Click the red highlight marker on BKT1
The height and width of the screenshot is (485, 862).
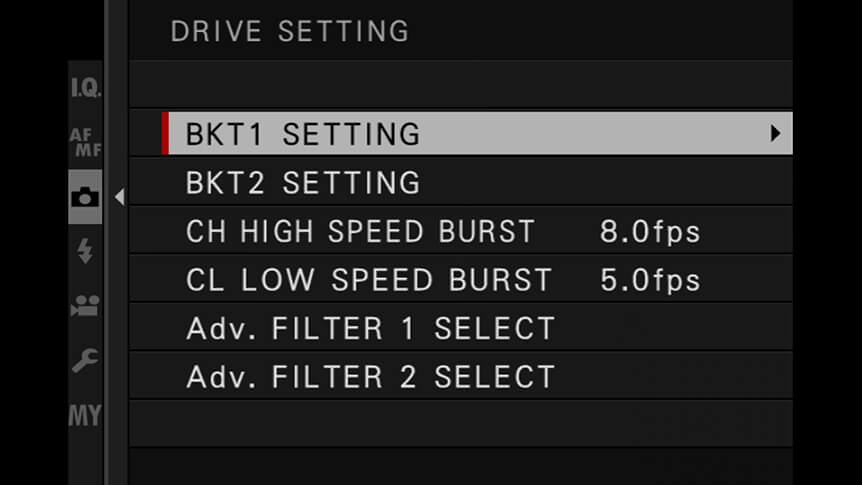(165, 134)
